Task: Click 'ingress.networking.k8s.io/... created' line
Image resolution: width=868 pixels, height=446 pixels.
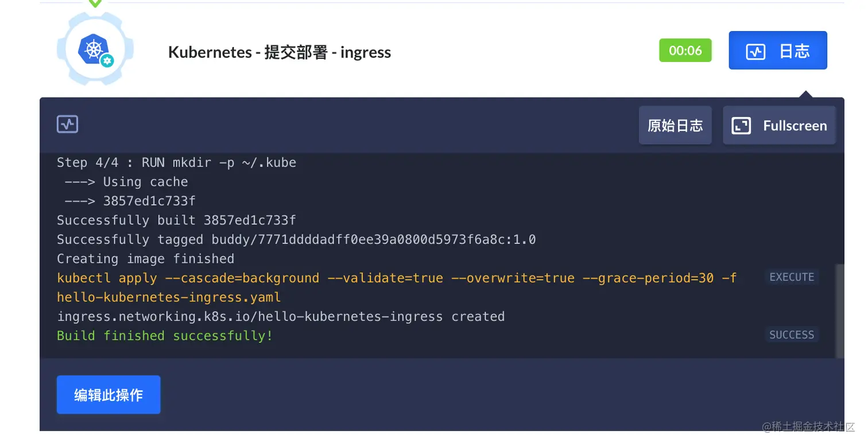Action: point(281,317)
